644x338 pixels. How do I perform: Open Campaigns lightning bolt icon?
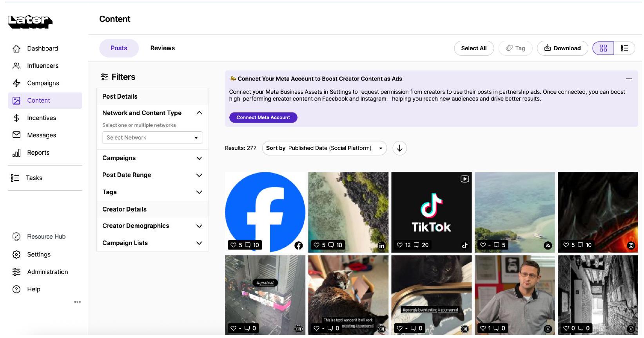[x=16, y=83]
